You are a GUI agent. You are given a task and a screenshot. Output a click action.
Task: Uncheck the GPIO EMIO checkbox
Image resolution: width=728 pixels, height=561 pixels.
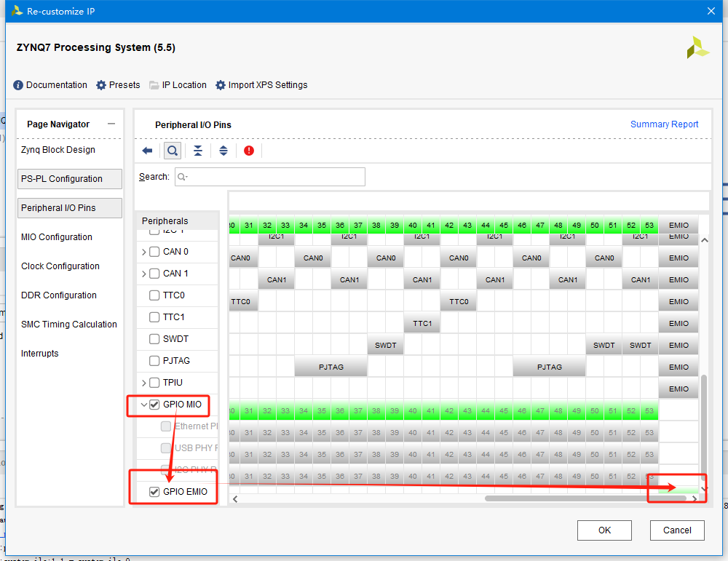[x=154, y=491]
